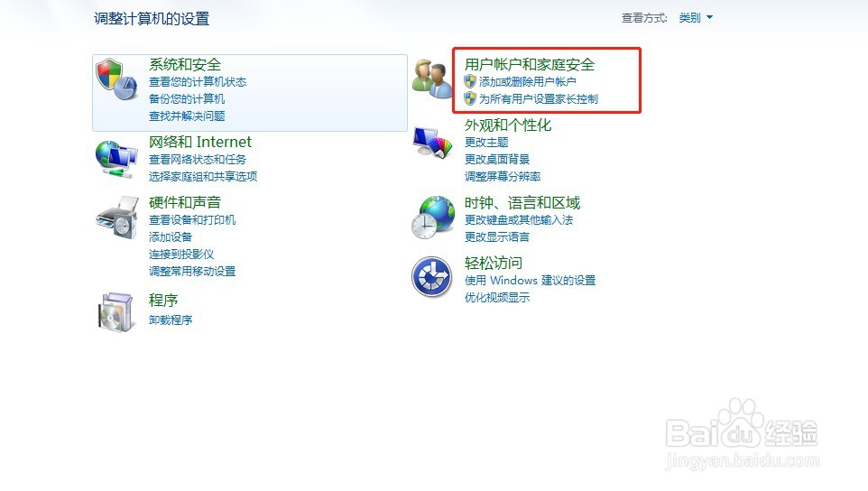Click 更改桌面背景 link
This screenshot has height=491, width=868.
(497, 160)
